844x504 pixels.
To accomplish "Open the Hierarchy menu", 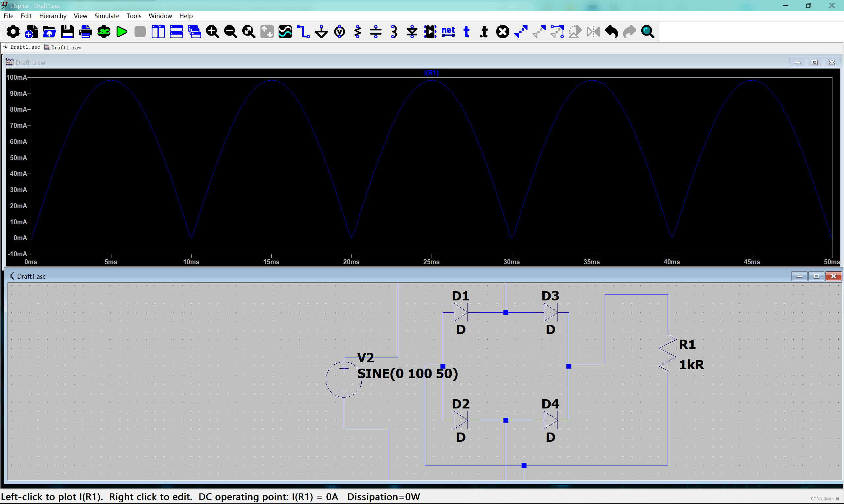I will point(53,16).
